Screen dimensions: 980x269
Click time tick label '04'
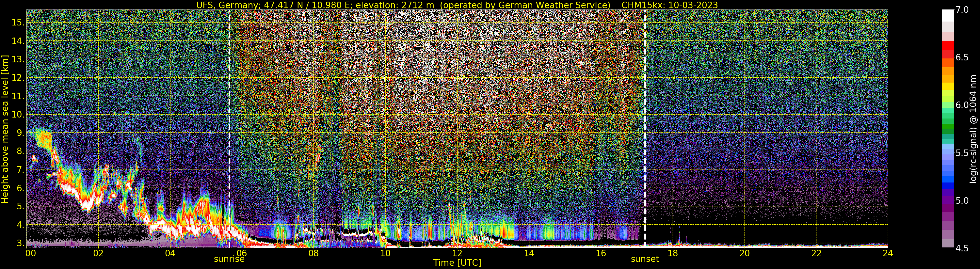(170, 253)
